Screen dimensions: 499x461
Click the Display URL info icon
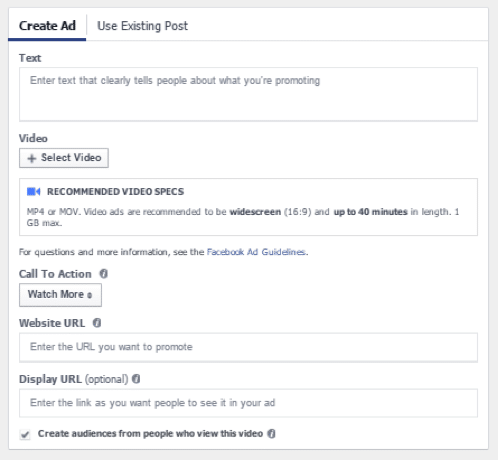point(136,379)
